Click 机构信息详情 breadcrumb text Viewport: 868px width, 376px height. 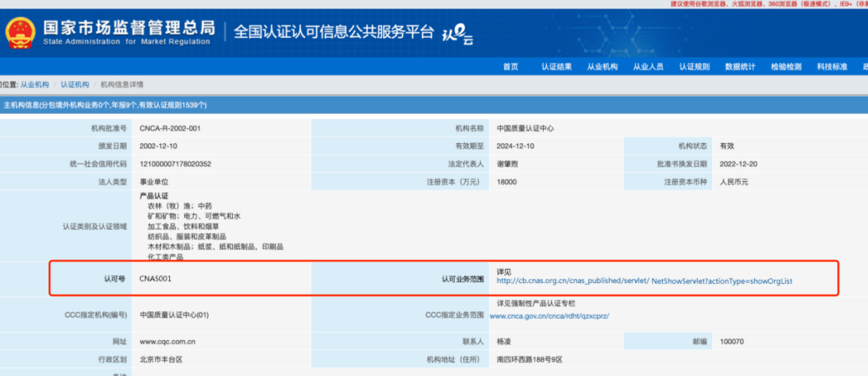coord(121,85)
